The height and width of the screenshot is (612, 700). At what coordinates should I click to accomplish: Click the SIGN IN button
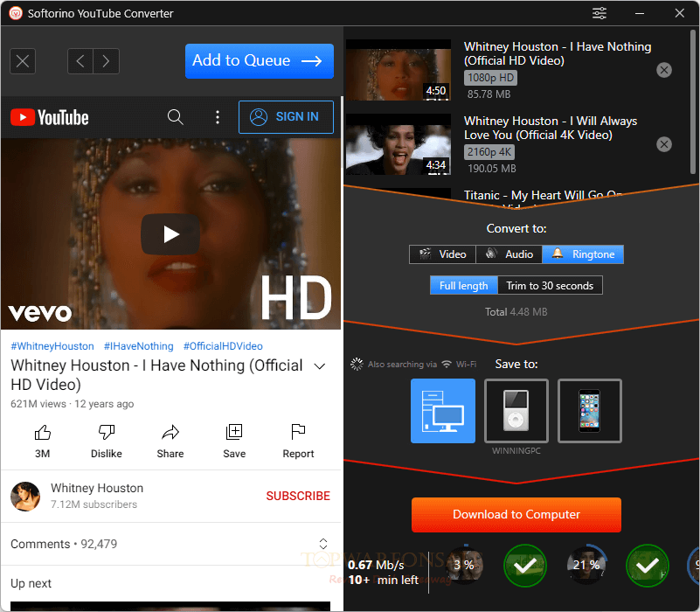coord(286,117)
